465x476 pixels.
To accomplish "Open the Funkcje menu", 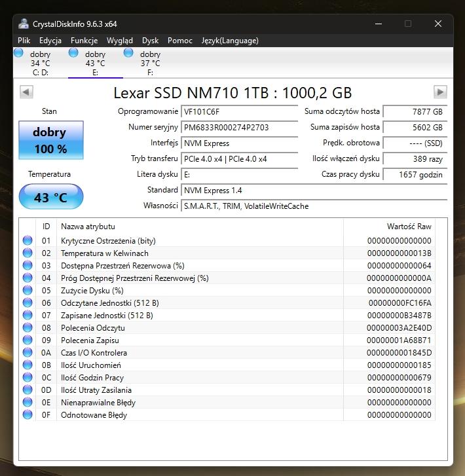I will point(84,41).
